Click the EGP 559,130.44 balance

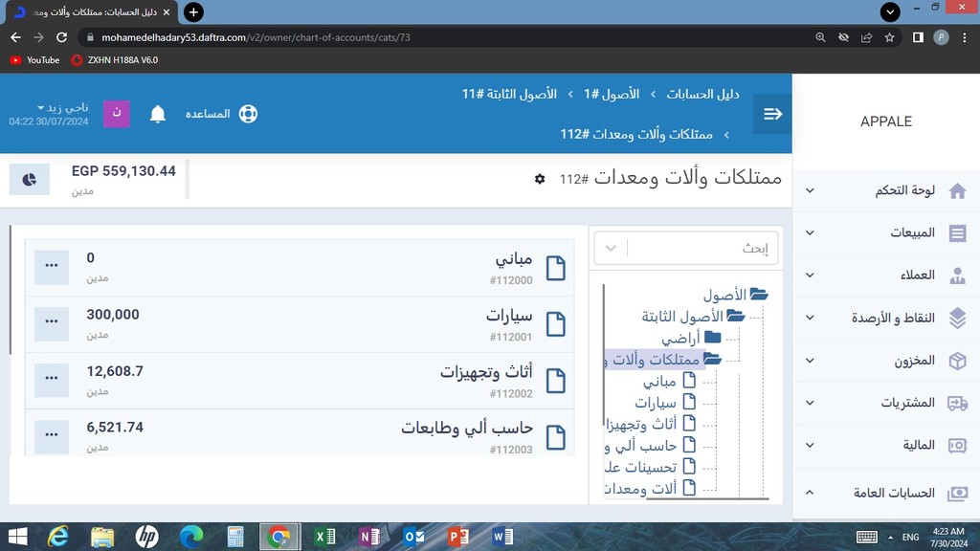point(123,171)
